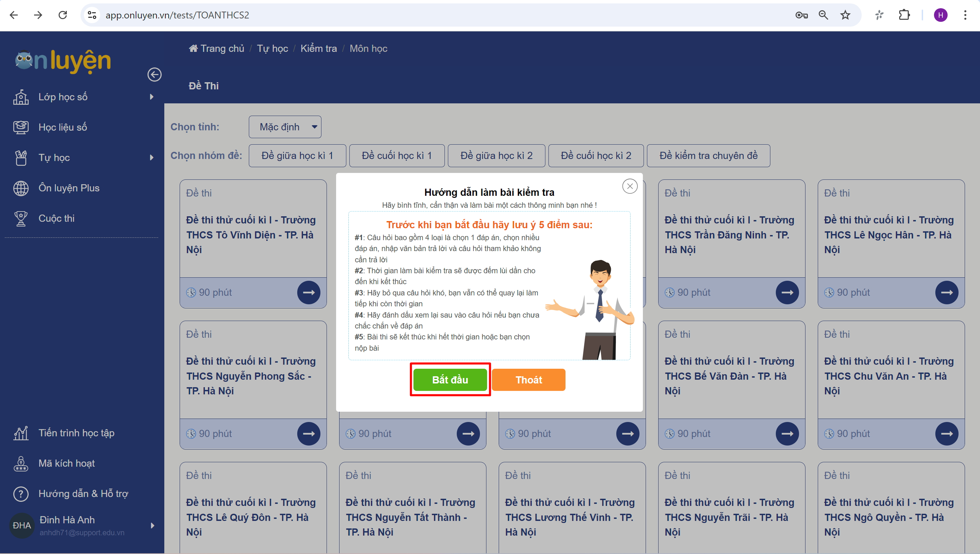
Task: Select Đề cuối học kì 1 group
Action: 397,156
